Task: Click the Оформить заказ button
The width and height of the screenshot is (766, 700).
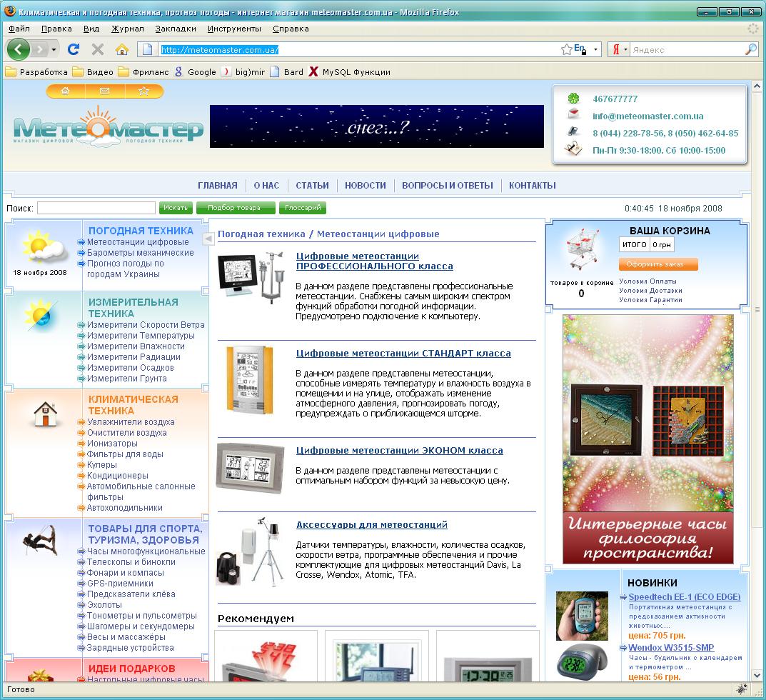Action: coord(658,264)
